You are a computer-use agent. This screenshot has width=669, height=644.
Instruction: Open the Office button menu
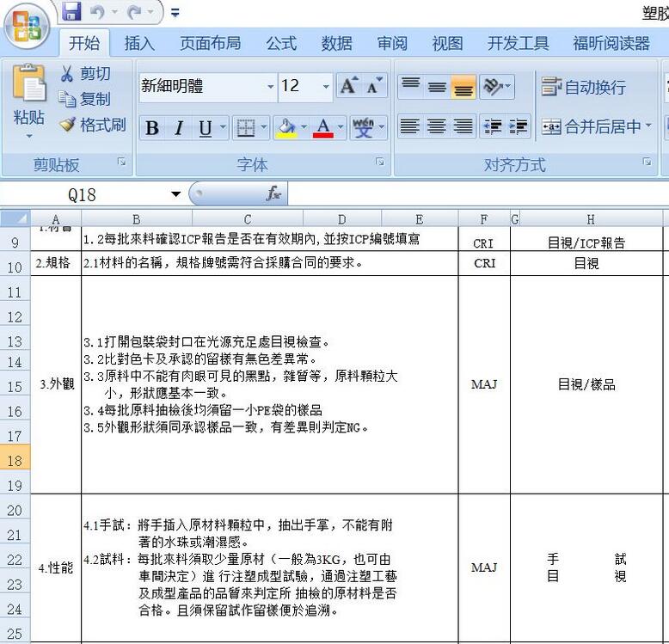click(28, 28)
